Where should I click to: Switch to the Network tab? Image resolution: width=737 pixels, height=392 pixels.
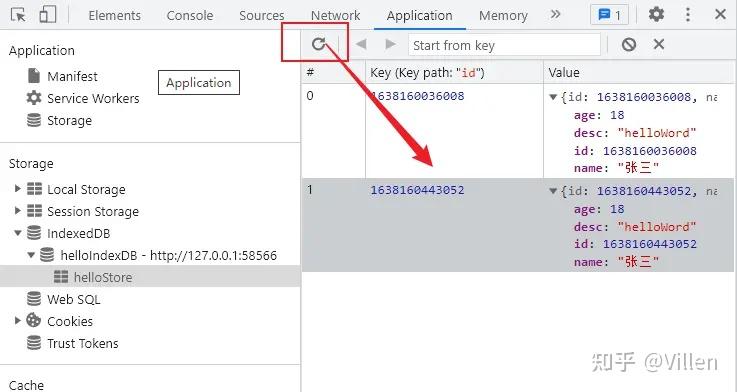pos(335,16)
